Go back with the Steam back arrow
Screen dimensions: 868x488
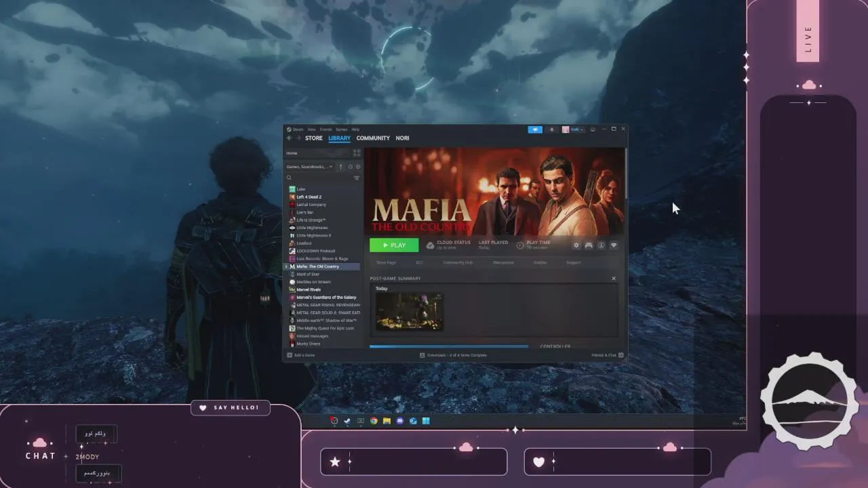[290, 138]
